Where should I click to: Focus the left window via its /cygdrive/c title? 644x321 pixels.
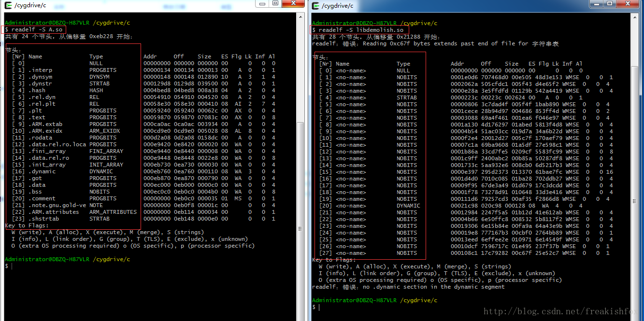30,6
